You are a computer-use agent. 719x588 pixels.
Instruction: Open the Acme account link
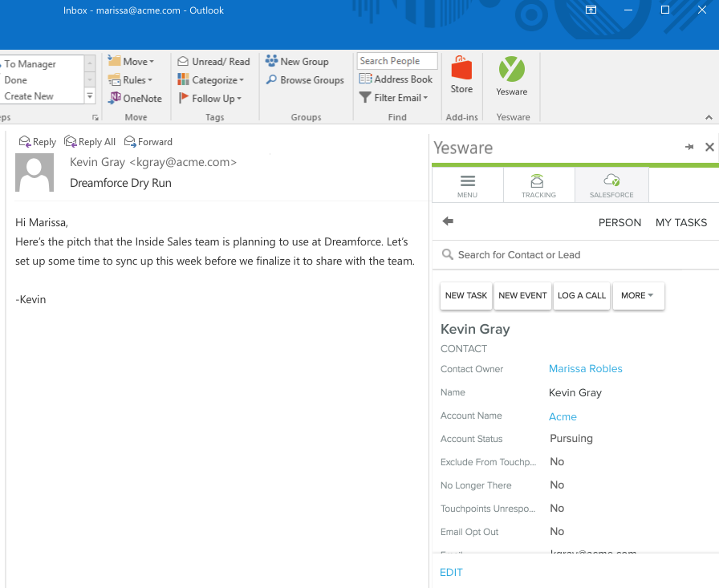tap(563, 416)
